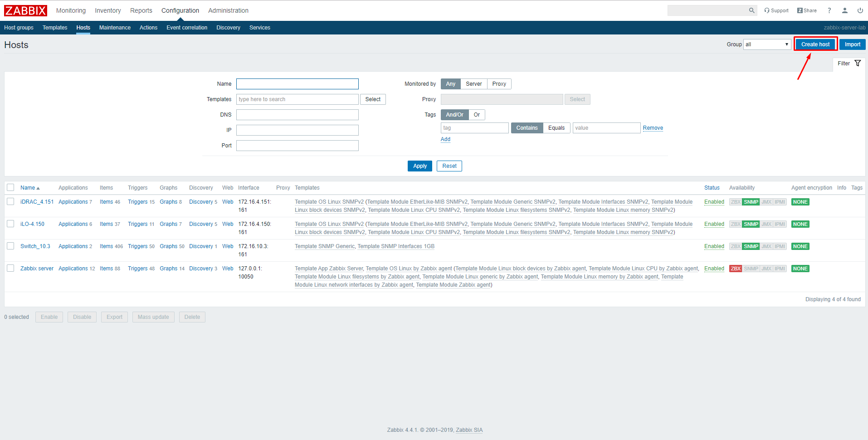Click JMX availability icon for iLO-4.150

coord(766,224)
